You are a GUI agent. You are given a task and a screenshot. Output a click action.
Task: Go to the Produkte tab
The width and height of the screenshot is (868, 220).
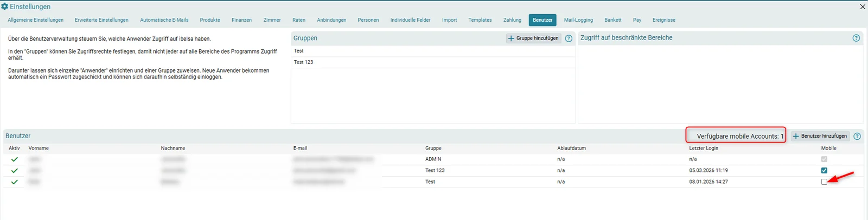[x=210, y=20]
